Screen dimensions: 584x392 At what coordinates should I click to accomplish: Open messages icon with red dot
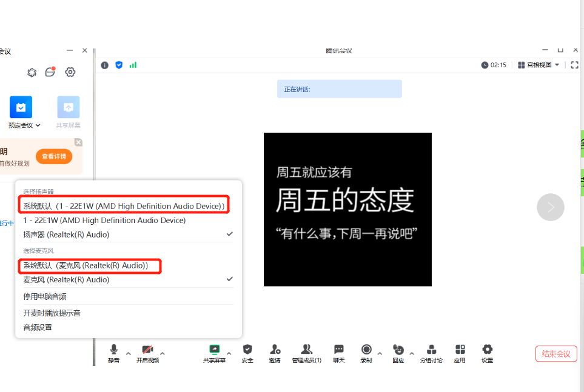[50, 72]
